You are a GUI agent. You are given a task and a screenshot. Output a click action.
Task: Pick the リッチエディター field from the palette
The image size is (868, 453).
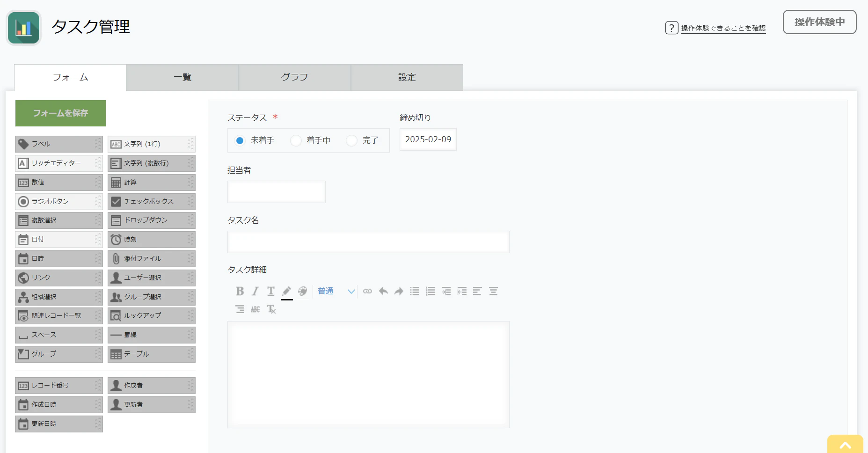(59, 163)
